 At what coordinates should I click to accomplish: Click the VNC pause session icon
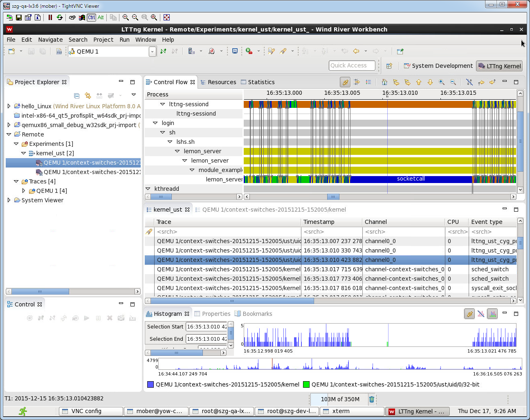[x=50, y=18]
